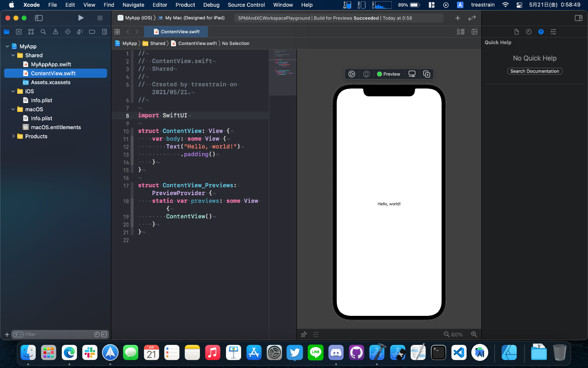Open the editor options menu
Screen dimensions: 588x368
point(461,32)
